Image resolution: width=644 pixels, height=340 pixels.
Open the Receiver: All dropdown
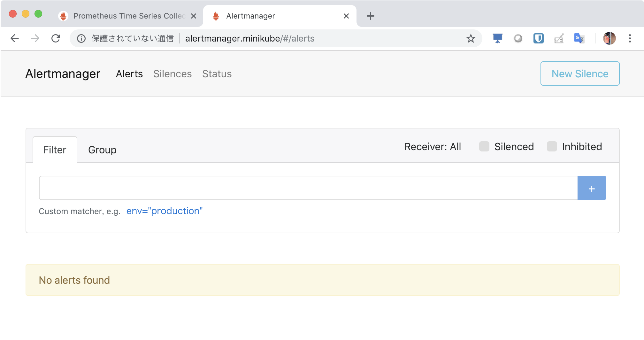tap(433, 147)
